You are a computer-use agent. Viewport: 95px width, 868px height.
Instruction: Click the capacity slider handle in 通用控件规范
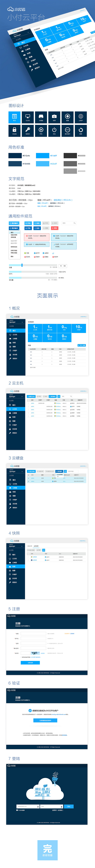click(x=22, y=265)
